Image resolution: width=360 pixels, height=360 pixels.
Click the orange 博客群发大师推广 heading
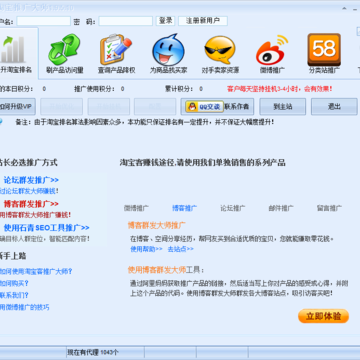coord(157,225)
